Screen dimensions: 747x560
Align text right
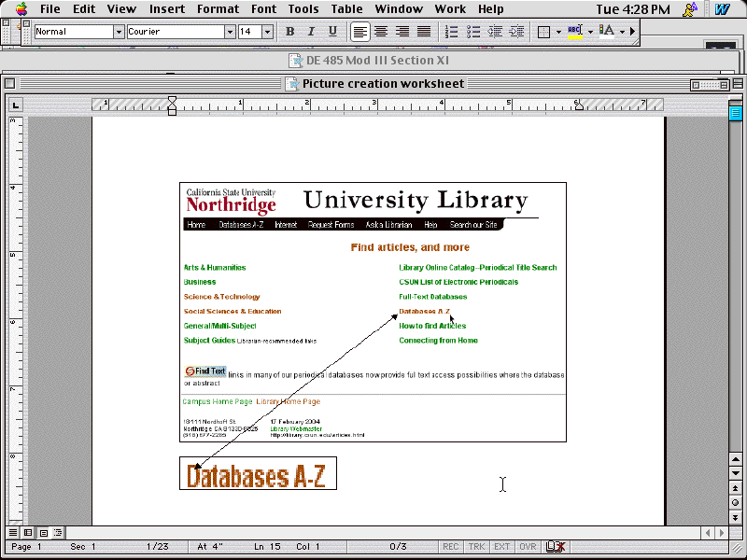402,32
